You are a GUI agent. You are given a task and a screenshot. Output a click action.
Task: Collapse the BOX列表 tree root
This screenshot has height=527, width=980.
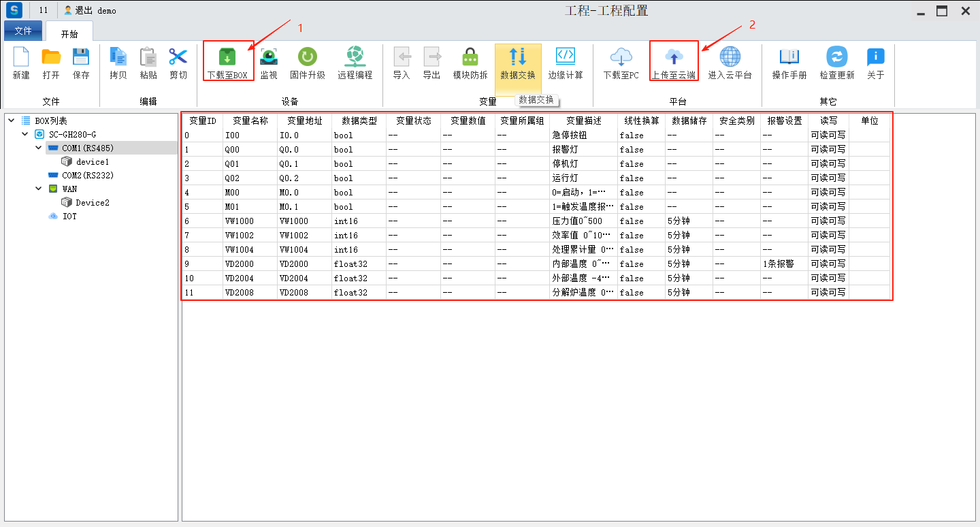tap(12, 121)
